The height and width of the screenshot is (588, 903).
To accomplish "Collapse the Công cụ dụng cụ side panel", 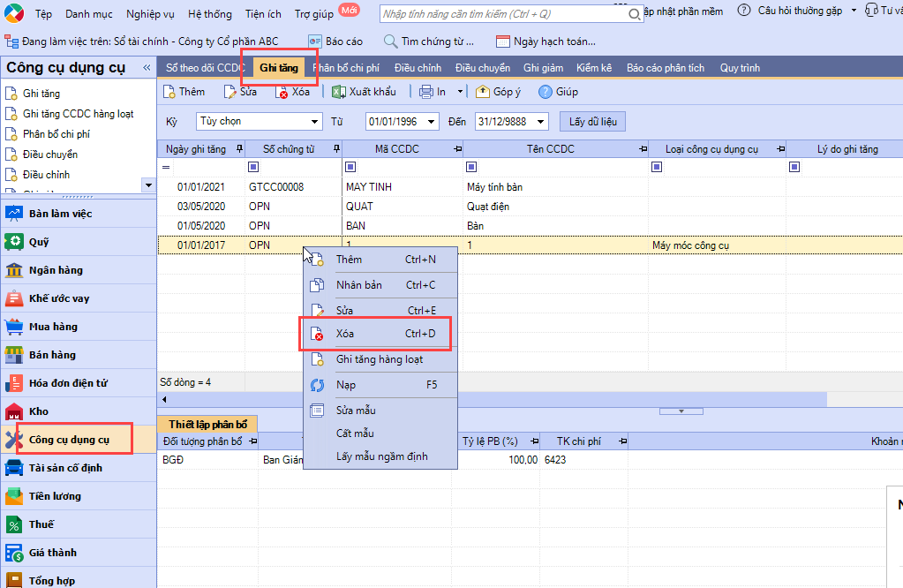I will coord(147,67).
